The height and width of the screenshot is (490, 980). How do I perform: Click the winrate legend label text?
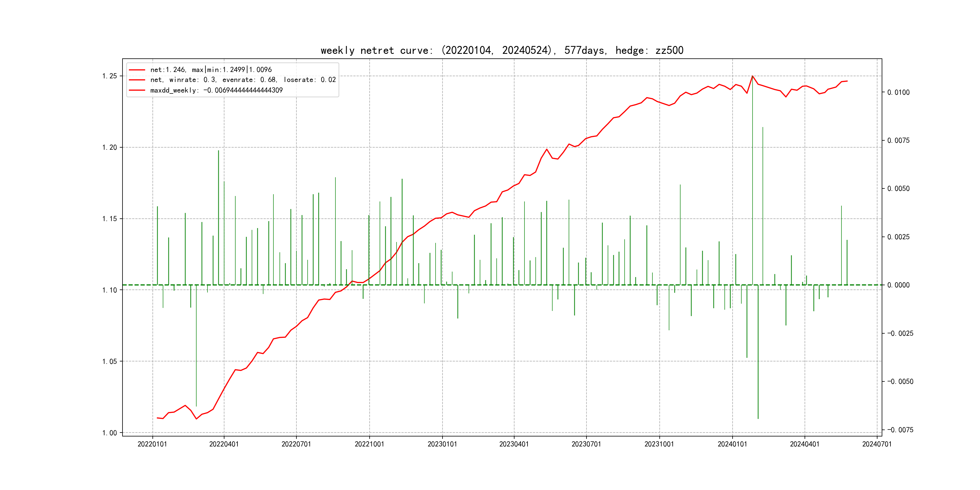(x=243, y=80)
